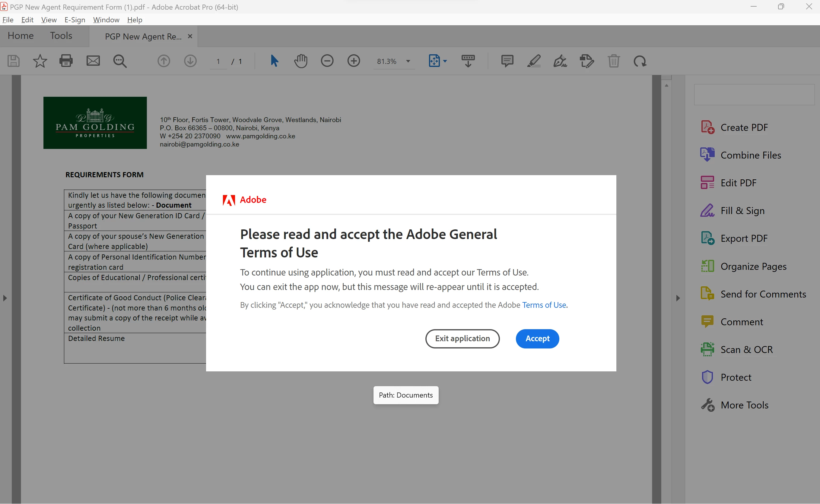Click the email envelope icon
Screen dimensions: 820x504
tap(93, 61)
